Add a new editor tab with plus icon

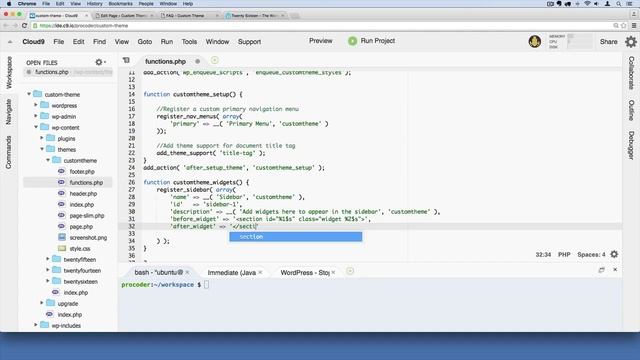coord(214,60)
